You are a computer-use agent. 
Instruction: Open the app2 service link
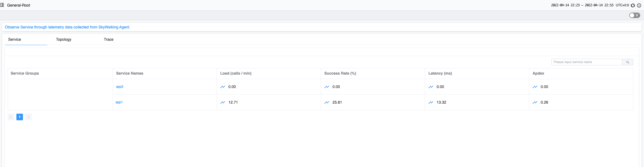click(x=120, y=87)
